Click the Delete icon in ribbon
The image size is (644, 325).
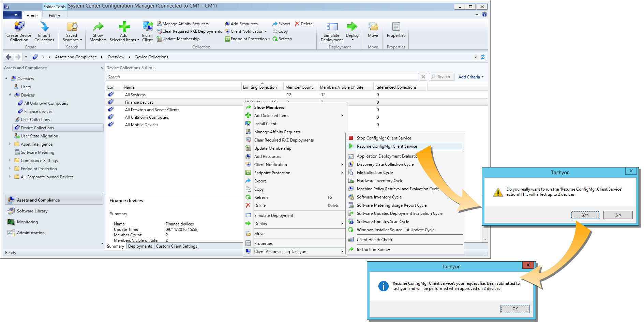coord(297,24)
